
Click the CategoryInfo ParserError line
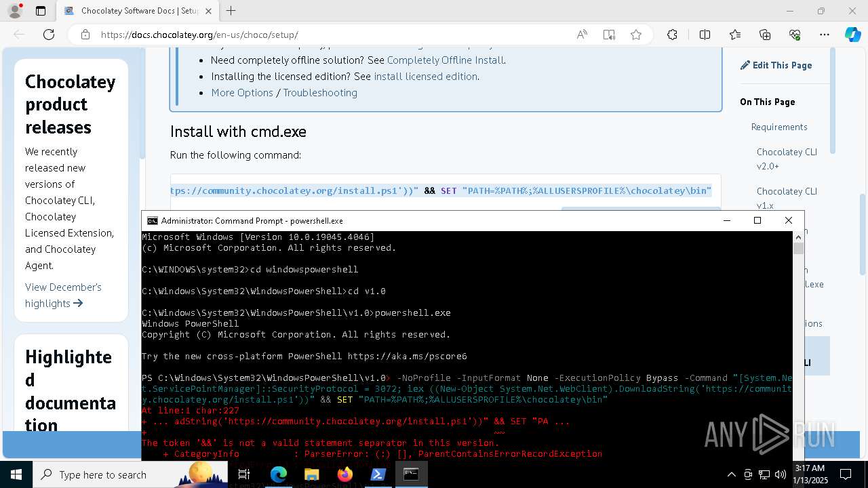(x=382, y=453)
